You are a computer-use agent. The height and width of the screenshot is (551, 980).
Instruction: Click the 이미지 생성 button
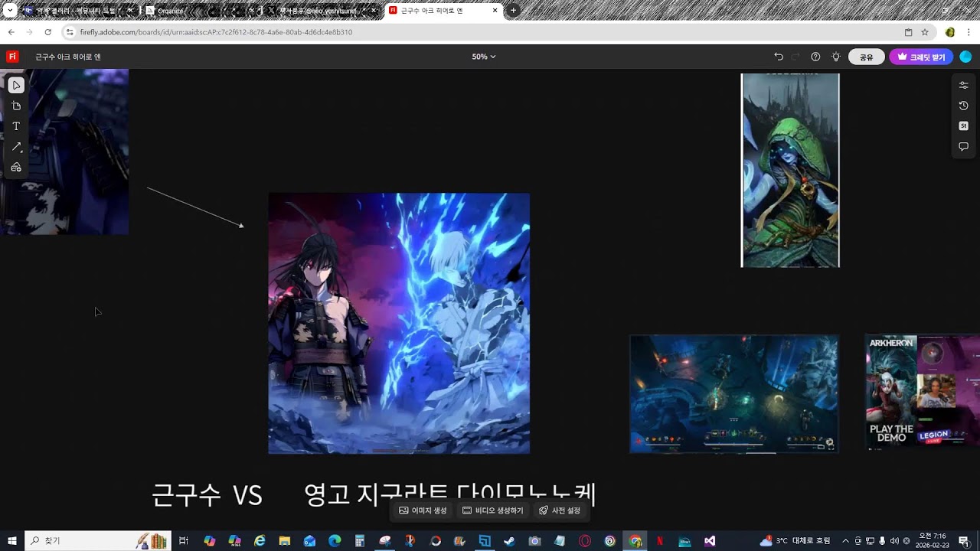423,510
